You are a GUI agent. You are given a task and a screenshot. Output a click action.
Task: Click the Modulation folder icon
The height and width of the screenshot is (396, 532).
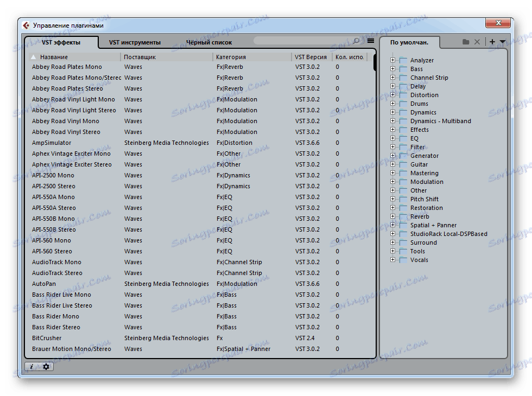click(x=403, y=182)
